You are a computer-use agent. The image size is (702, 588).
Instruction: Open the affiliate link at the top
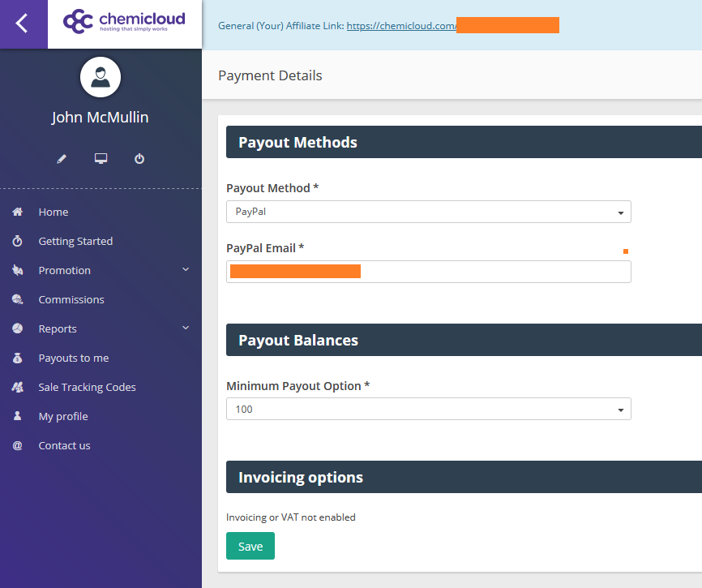click(x=400, y=25)
